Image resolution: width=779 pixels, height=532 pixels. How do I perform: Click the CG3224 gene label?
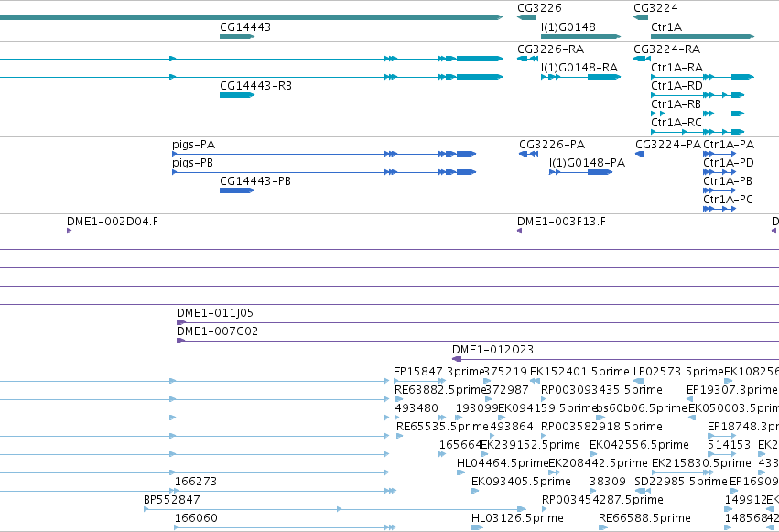click(x=655, y=8)
